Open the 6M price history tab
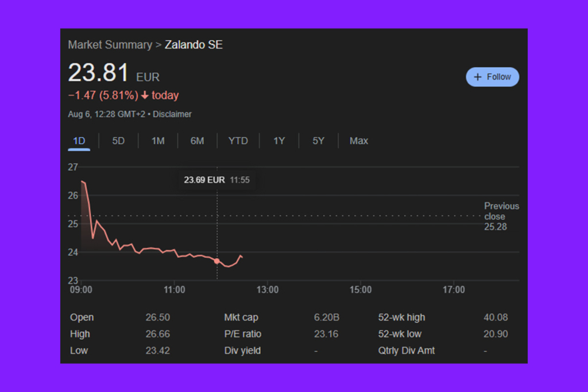 pyautogui.click(x=198, y=141)
